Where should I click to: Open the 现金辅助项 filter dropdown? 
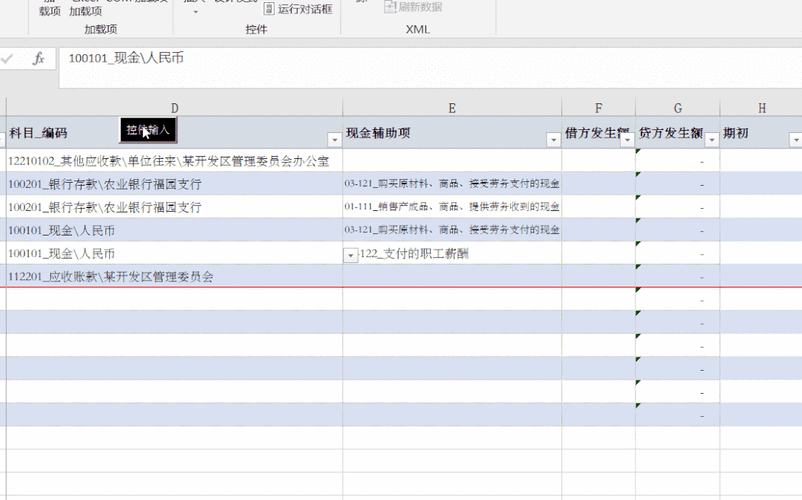[552, 140]
